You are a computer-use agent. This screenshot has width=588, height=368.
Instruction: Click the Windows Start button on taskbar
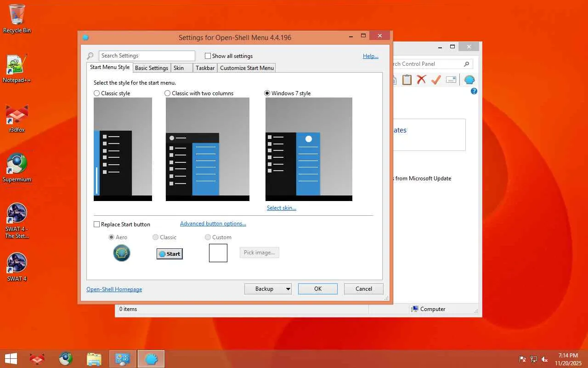point(11,359)
